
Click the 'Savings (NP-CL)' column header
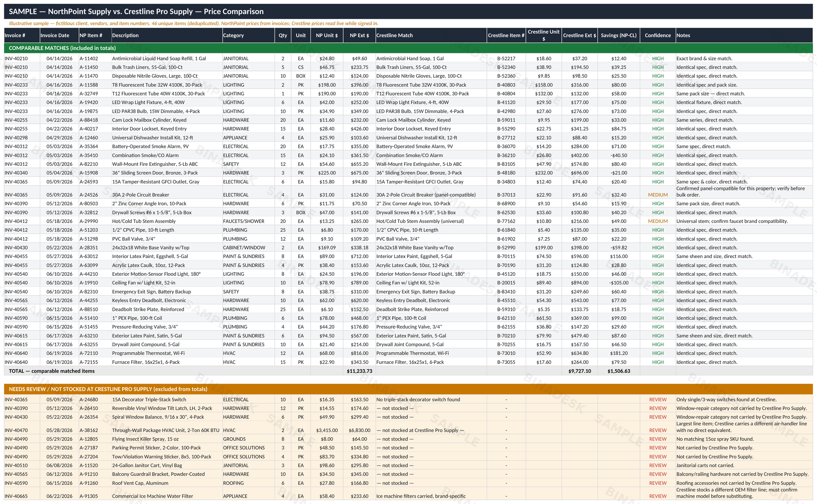[618, 35]
